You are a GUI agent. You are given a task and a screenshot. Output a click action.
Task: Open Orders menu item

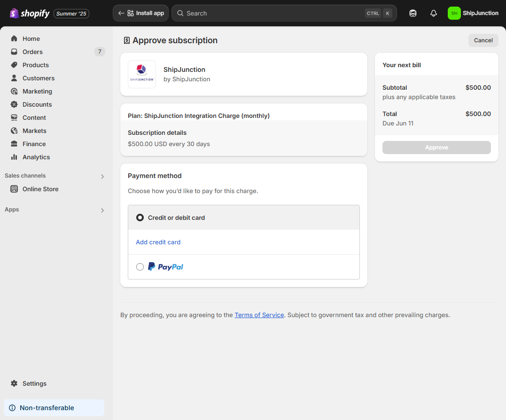click(32, 52)
